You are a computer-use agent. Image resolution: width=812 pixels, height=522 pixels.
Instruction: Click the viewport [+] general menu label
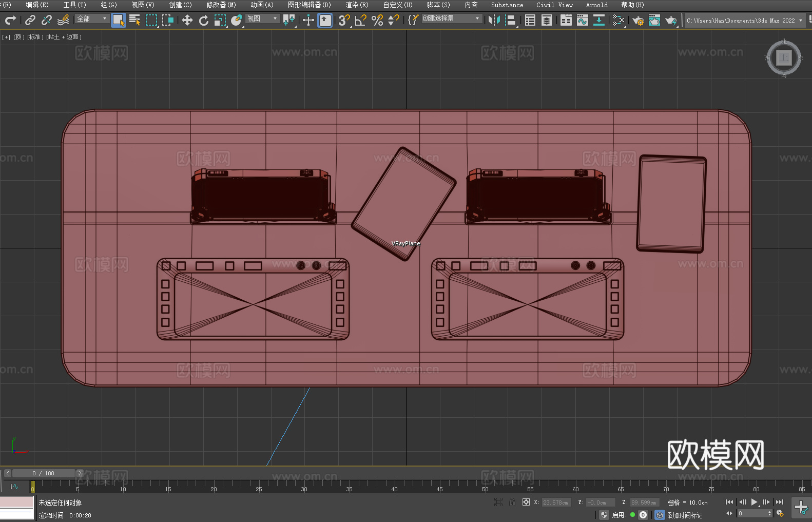(6, 37)
